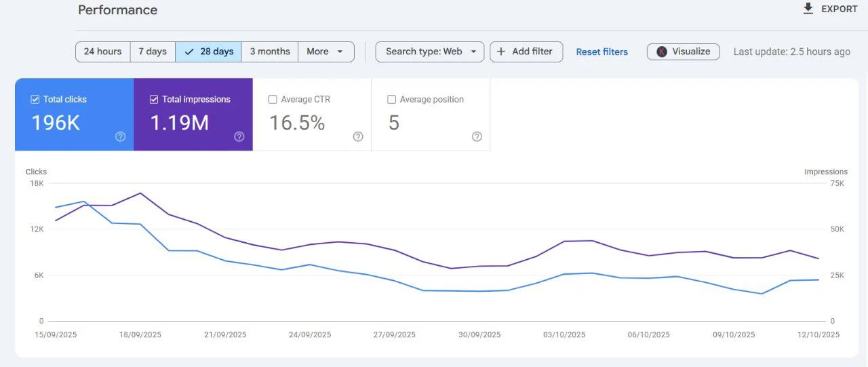This screenshot has width=868, height=367.
Task: Click the 03/10/2025 date axis label
Action: point(564,334)
